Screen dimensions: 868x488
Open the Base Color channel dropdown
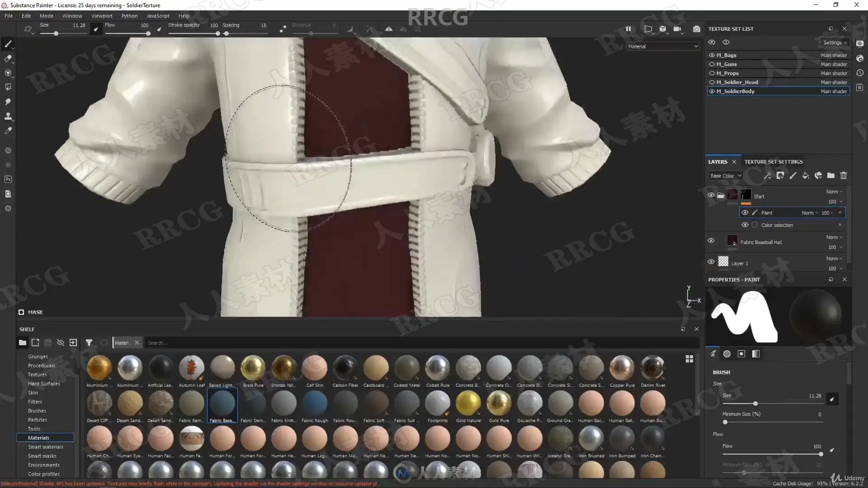[x=725, y=176]
